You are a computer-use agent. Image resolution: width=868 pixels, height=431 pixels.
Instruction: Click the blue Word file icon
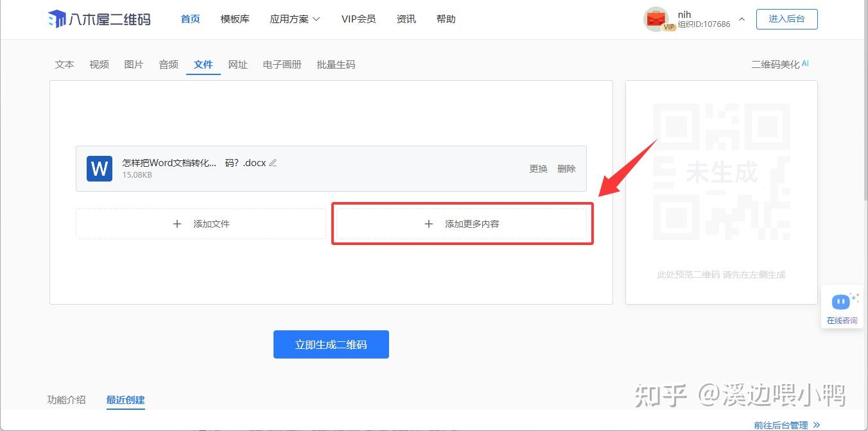click(x=100, y=169)
